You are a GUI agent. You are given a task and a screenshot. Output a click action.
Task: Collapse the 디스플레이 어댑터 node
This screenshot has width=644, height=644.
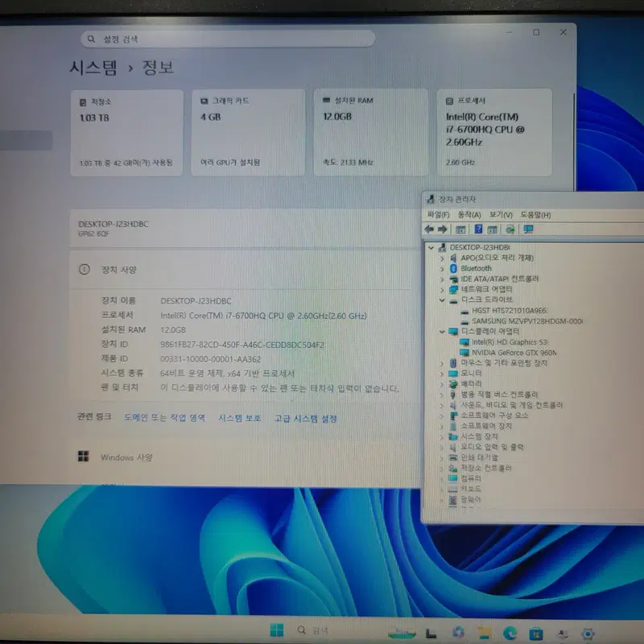(x=442, y=332)
